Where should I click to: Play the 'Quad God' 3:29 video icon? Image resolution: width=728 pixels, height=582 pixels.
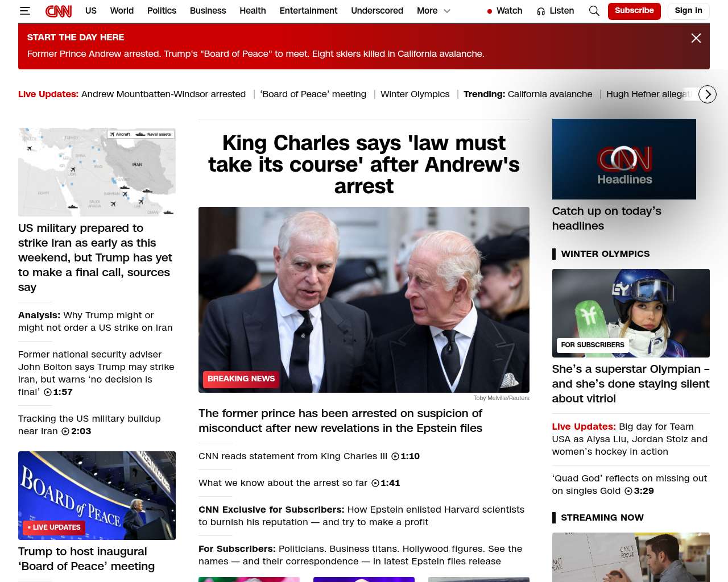[x=628, y=491]
